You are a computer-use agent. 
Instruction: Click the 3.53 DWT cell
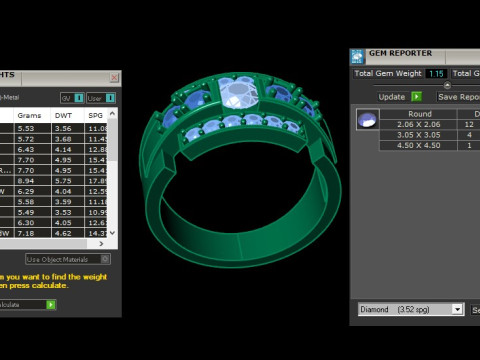pyautogui.click(x=68, y=212)
